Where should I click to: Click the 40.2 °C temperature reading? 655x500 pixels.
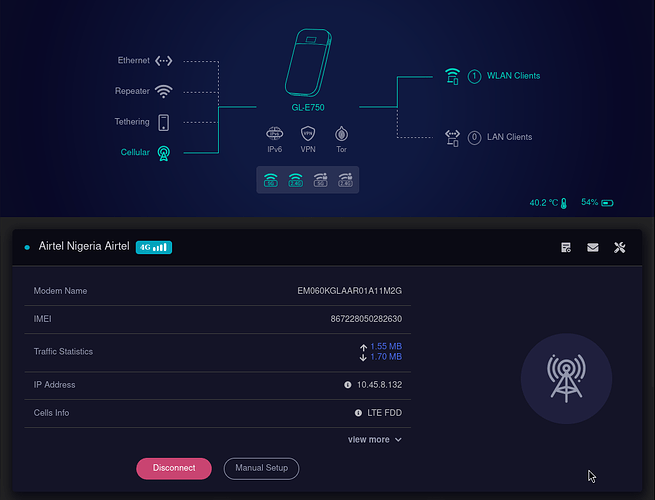click(x=543, y=203)
